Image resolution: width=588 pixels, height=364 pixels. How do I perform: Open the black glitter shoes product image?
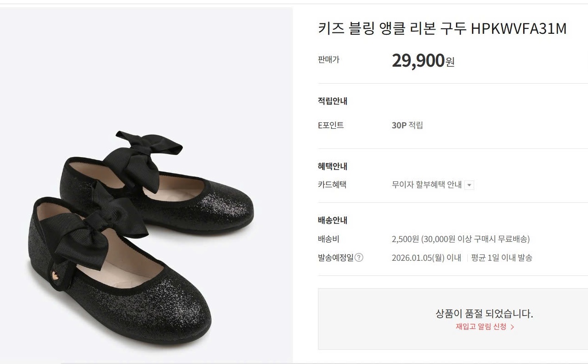point(146,228)
